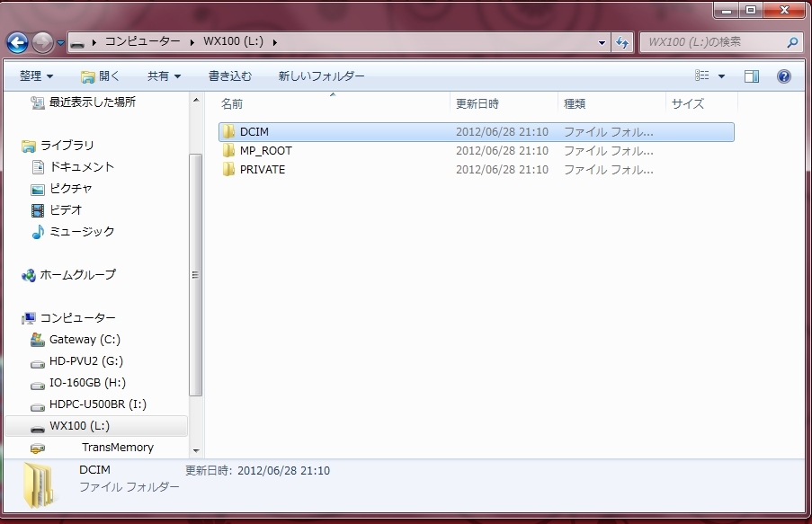812x524 pixels.
Task: Open the address bar history dropdown
Action: click(602, 43)
